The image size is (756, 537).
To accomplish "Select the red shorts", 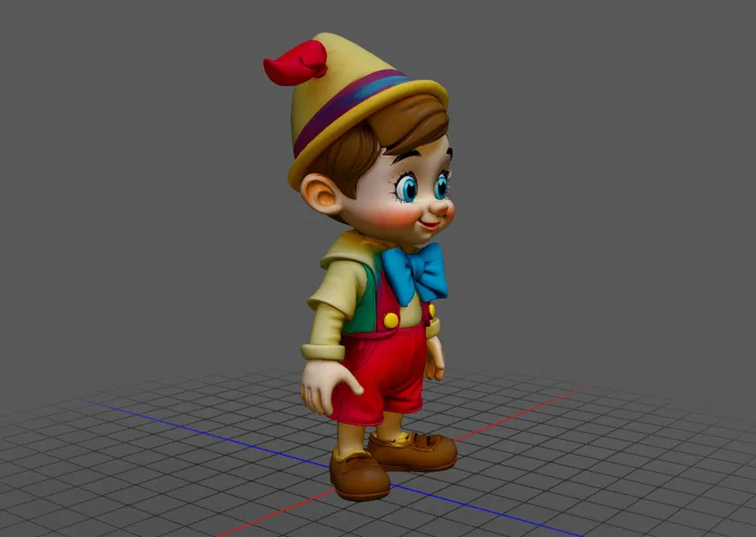I will pos(391,378).
